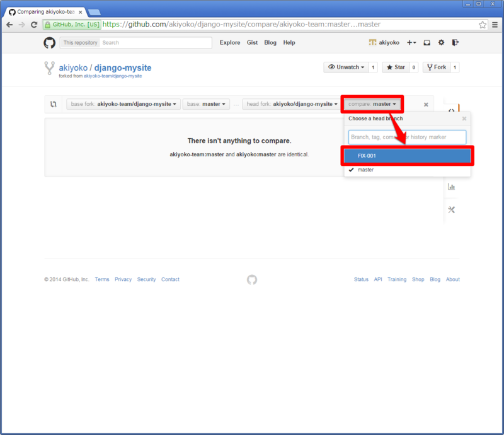Open the Chrome hamburger menu
The width and height of the screenshot is (504, 435).
[495, 25]
